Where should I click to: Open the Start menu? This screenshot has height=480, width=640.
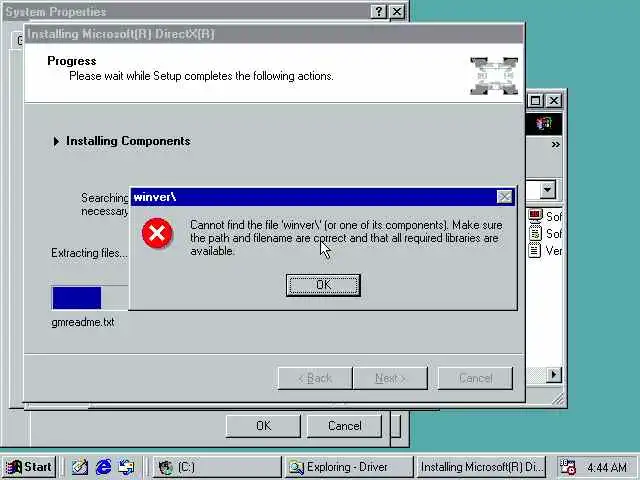(x=29, y=467)
